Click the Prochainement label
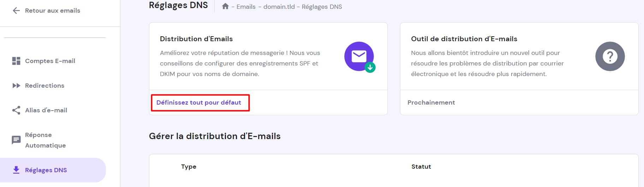 coord(431,102)
